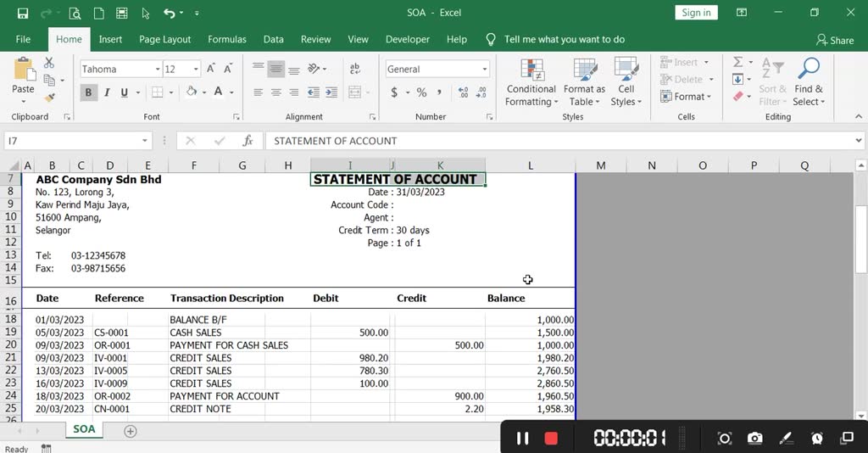Screen dimensions: 868x453
Task: Take a screenshot with camera icon
Action: (754, 439)
